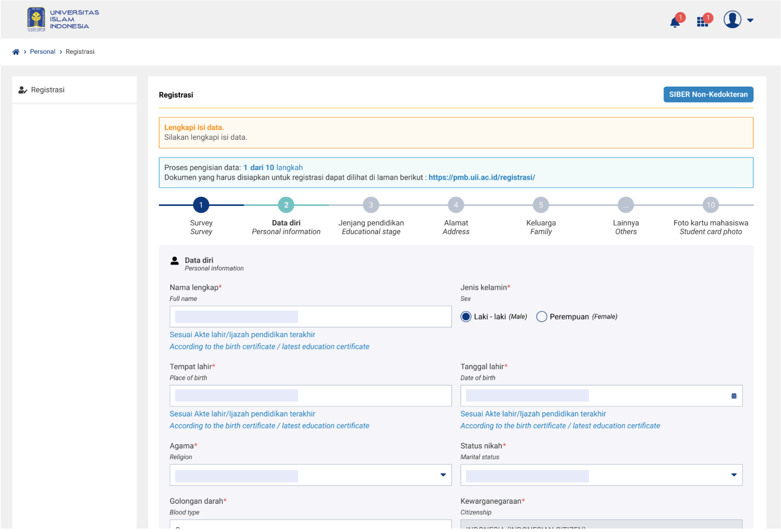The width and height of the screenshot is (781, 532).
Task: Go to step 1 Survey
Action: (201, 205)
